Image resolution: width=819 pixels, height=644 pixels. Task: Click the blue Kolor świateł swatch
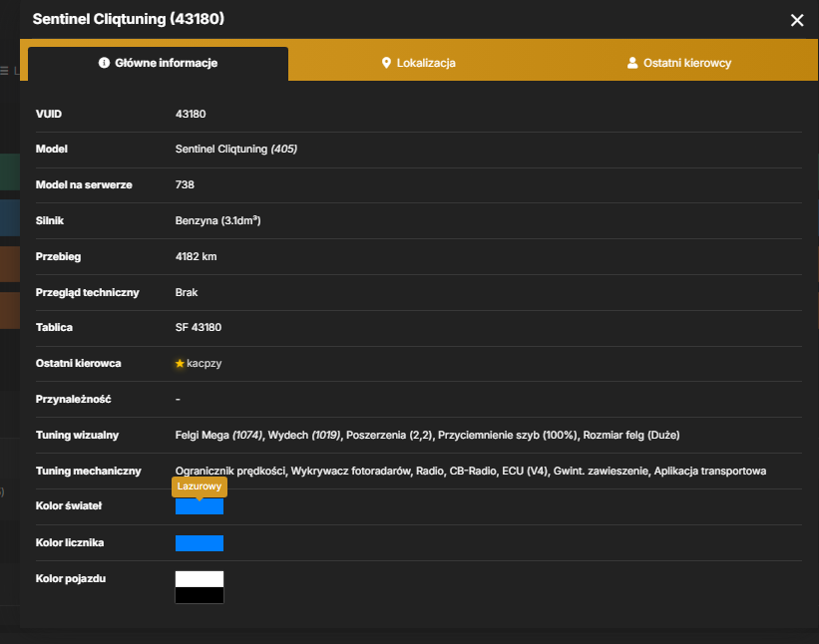pyautogui.click(x=199, y=506)
